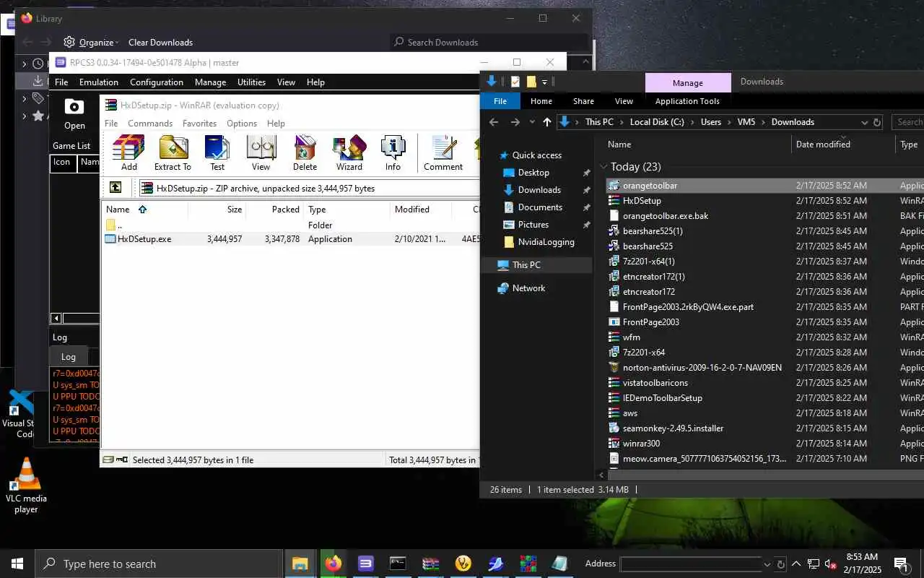The width and height of the screenshot is (924, 578).
Task: Expand the Tags item in Library sidebar
Action: (x=24, y=98)
